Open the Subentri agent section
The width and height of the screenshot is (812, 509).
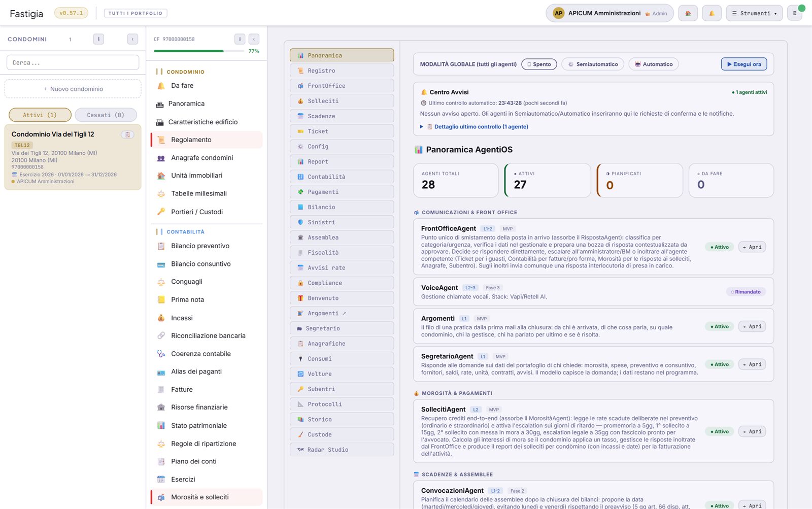click(x=342, y=389)
